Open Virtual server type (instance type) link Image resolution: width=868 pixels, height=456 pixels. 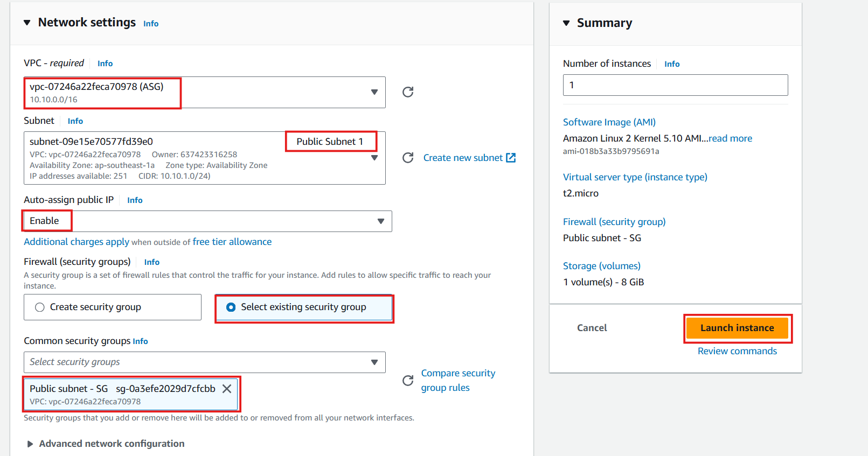point(635,177)
